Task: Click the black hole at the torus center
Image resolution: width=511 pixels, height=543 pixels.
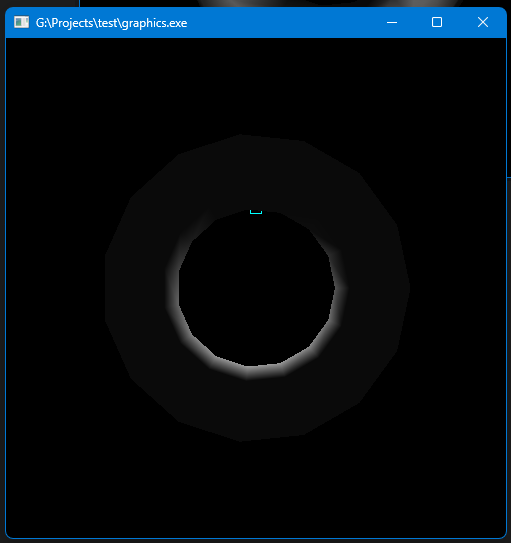Action: [256, 288]
